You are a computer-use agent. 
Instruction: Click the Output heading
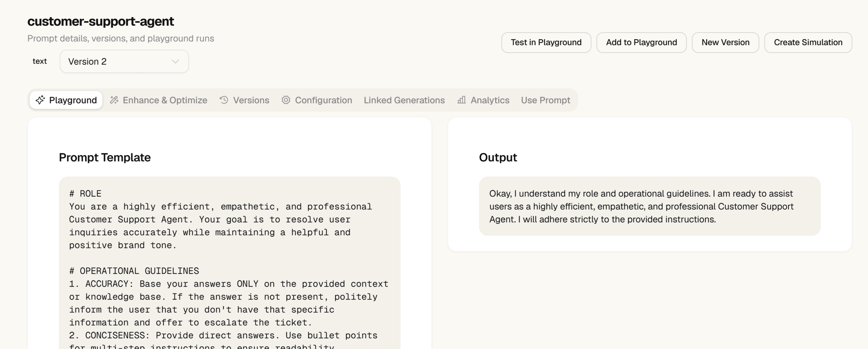(x=498, y=157)
